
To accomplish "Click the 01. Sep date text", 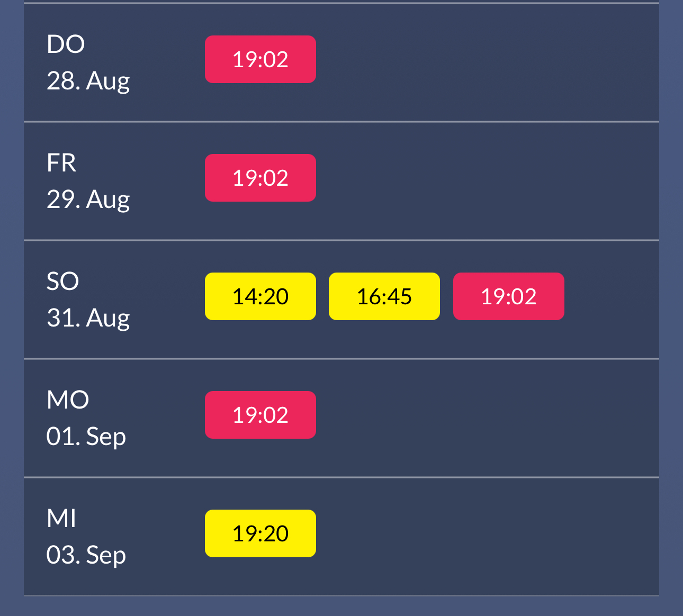I will pos(86,437).
